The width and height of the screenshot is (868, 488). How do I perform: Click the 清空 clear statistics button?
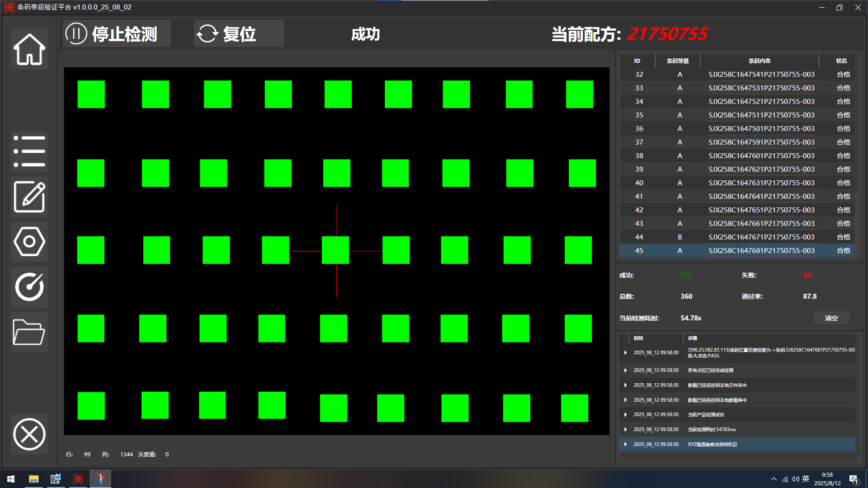pyautogui.click(x=831, y=318)
